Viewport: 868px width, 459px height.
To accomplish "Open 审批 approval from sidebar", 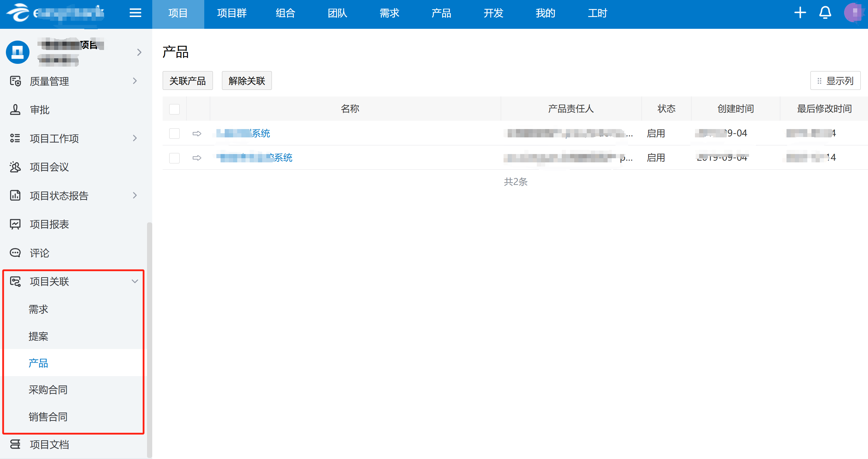I will (40, 110).
